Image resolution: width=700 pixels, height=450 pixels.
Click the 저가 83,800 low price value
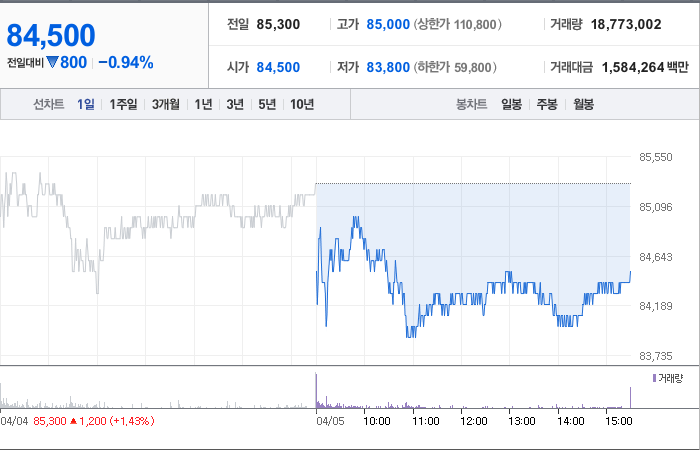(x=388, y=67)
